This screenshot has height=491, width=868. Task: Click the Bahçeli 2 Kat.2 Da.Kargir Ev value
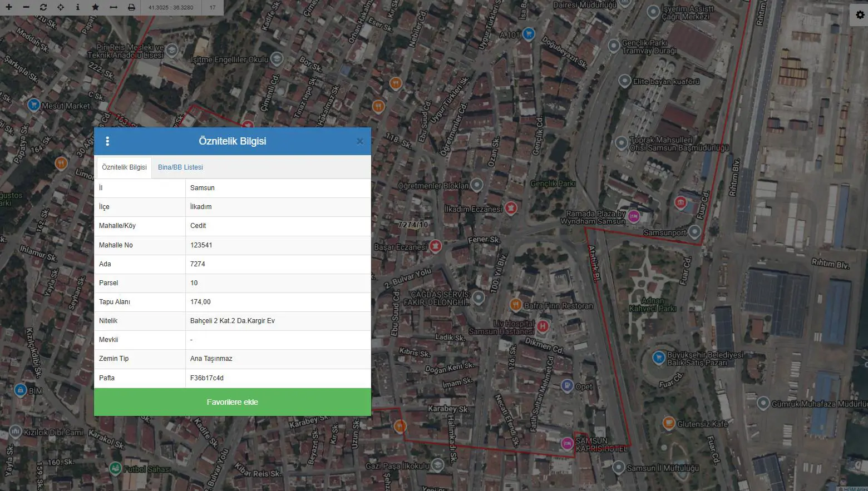(x=233, y=321)
